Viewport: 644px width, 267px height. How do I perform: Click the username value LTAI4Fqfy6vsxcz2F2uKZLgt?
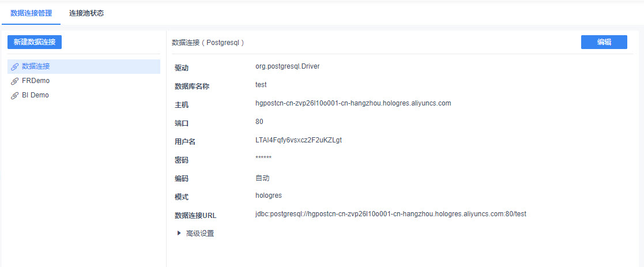299,140
